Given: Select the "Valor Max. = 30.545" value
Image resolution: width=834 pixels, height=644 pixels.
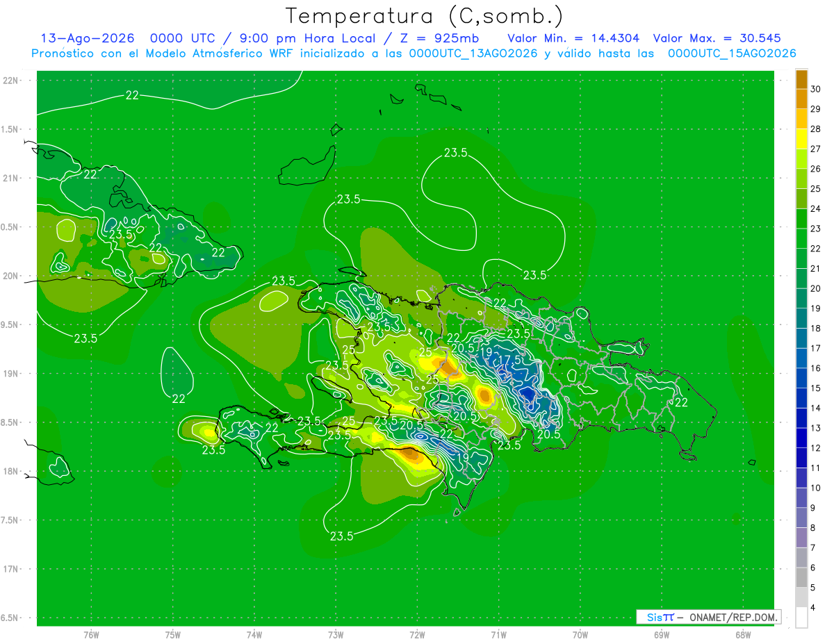Looking at the screenshot, I should 717,38.
